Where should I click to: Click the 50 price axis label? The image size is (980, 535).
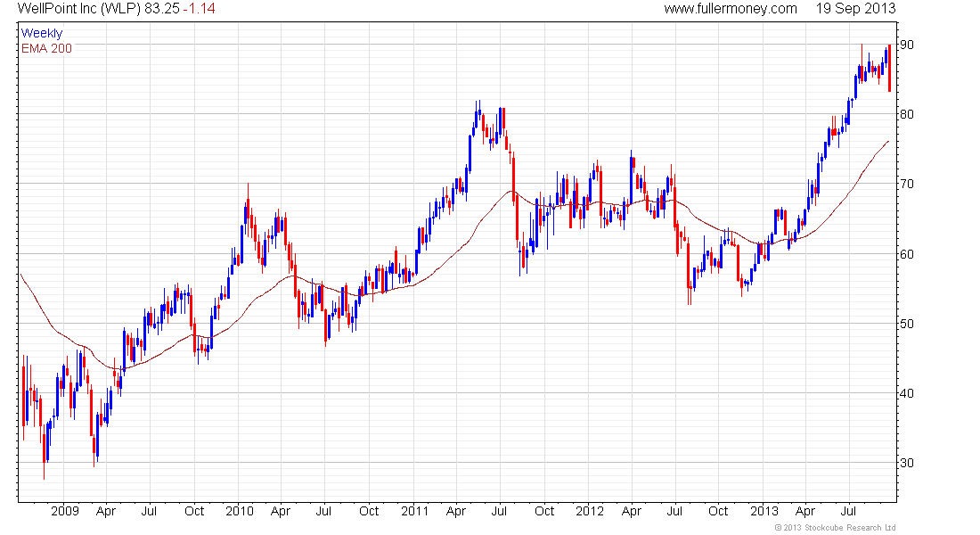906,324
